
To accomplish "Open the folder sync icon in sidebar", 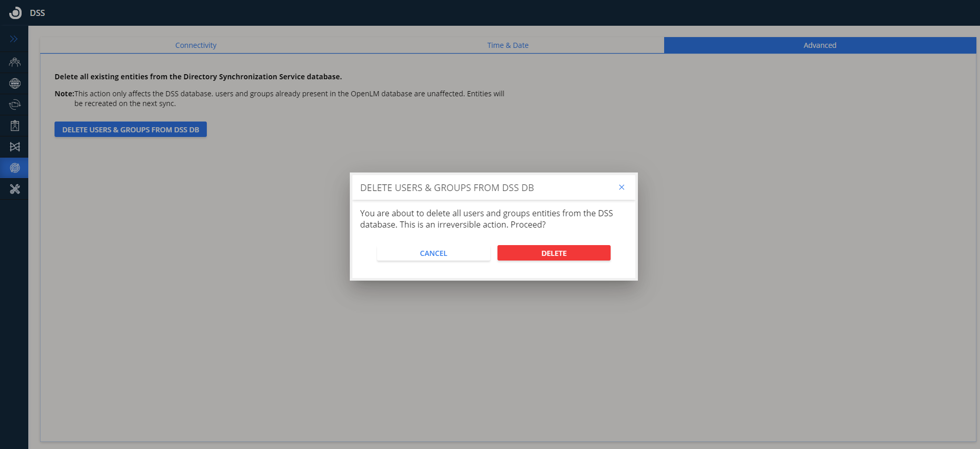I will [15, 105].
